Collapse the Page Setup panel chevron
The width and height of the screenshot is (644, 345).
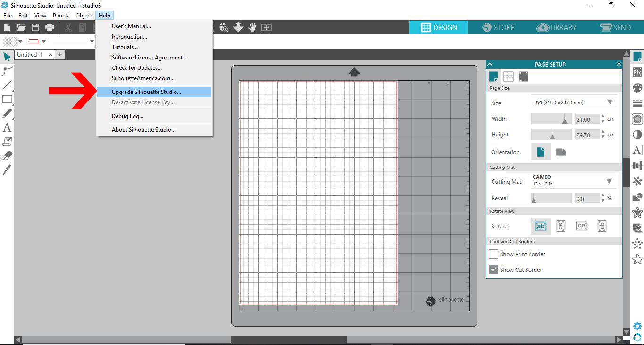490,64
